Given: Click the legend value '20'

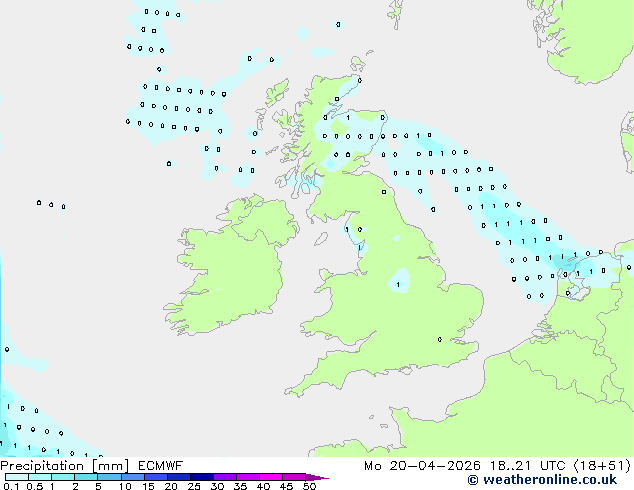Looking at the screenshot, I should 171,486.
